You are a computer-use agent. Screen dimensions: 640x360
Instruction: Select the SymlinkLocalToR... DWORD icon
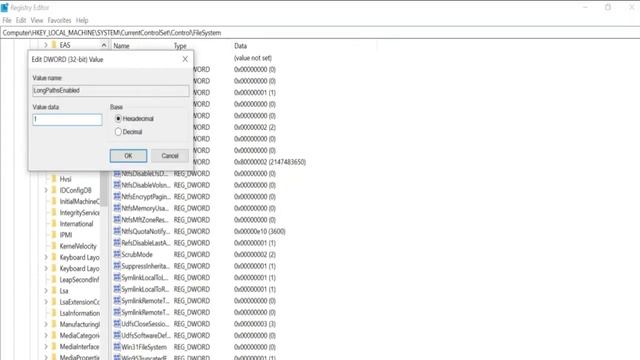(117, 289)
